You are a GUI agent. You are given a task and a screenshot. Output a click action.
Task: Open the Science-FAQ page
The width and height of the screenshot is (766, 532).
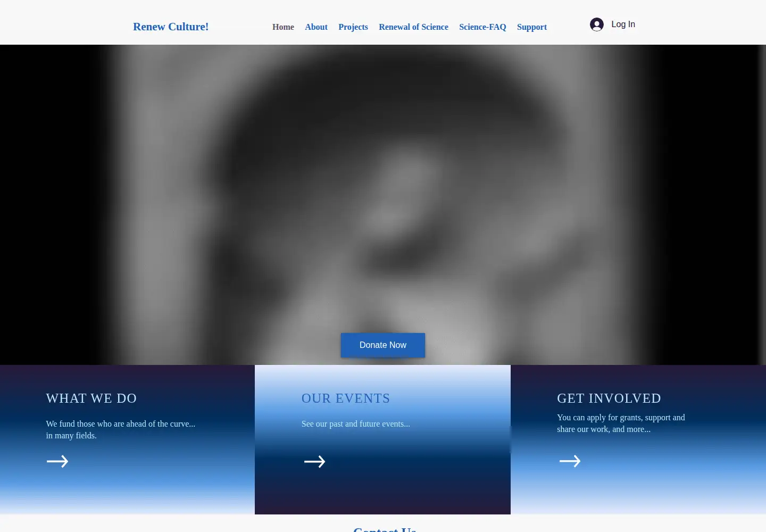482,27
